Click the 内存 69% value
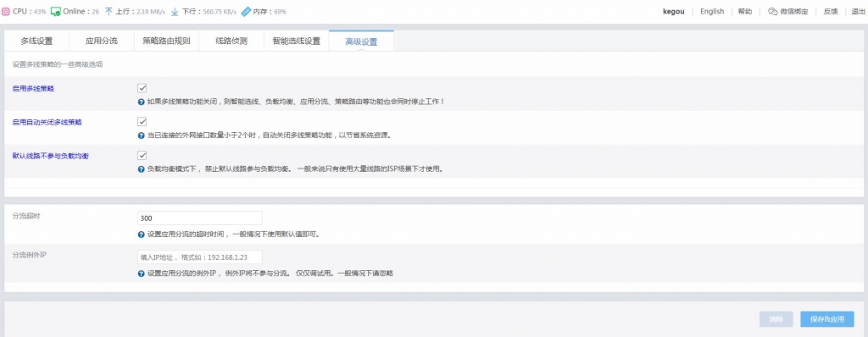Image resolution: width=868 pixels, height=337 pixels. (x=280, y=12)
